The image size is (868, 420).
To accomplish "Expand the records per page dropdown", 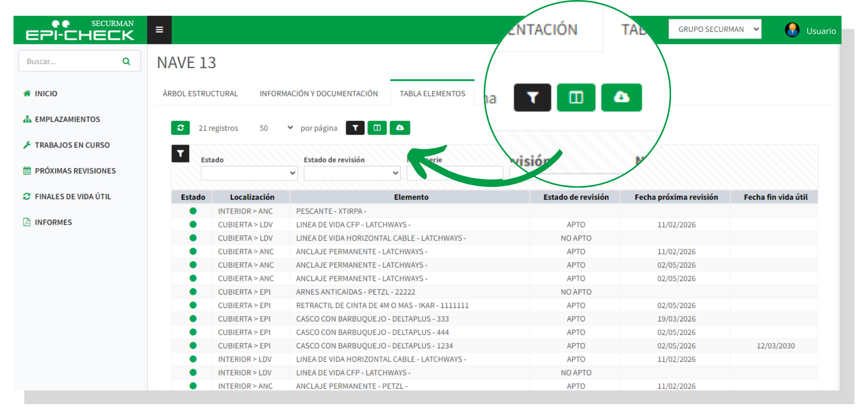I will 276,128.
